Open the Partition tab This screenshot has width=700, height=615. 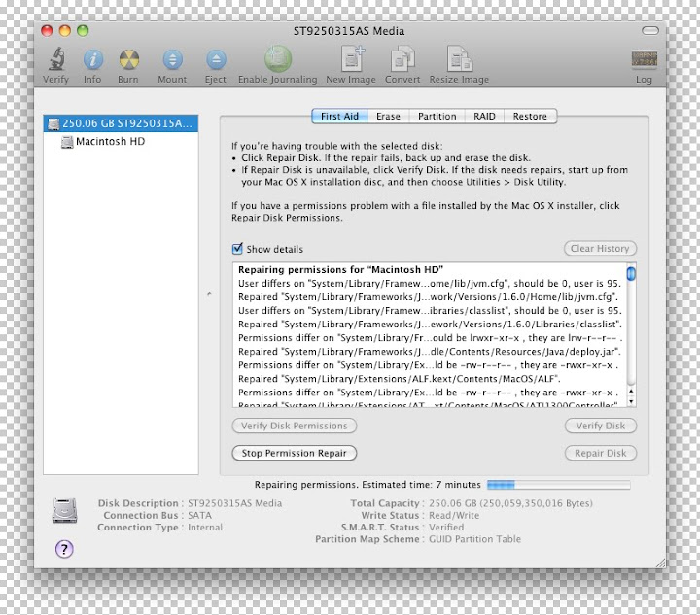click(x=437, y=116)
